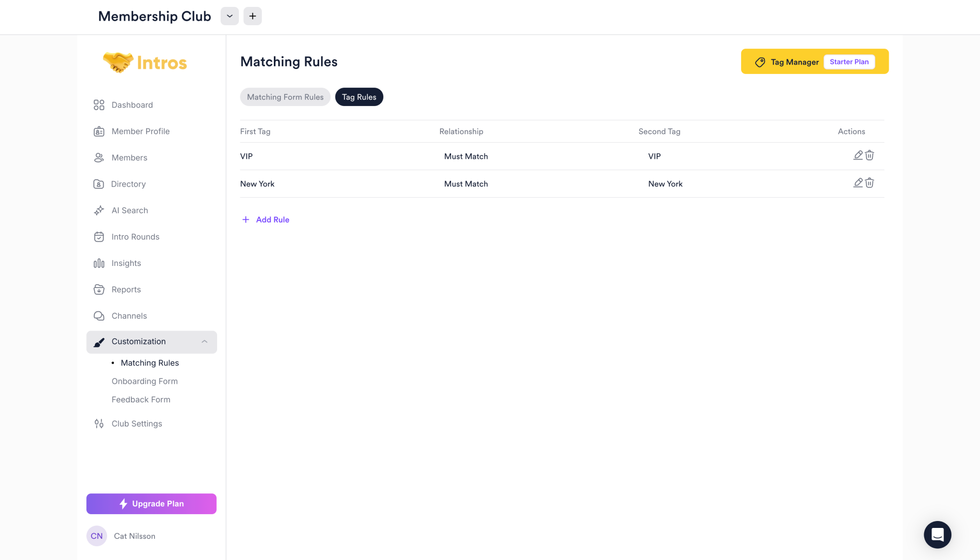The height and width of the screenshot is (560, 980).
Task: Open AI Search
Action: (x=129, y=211)
